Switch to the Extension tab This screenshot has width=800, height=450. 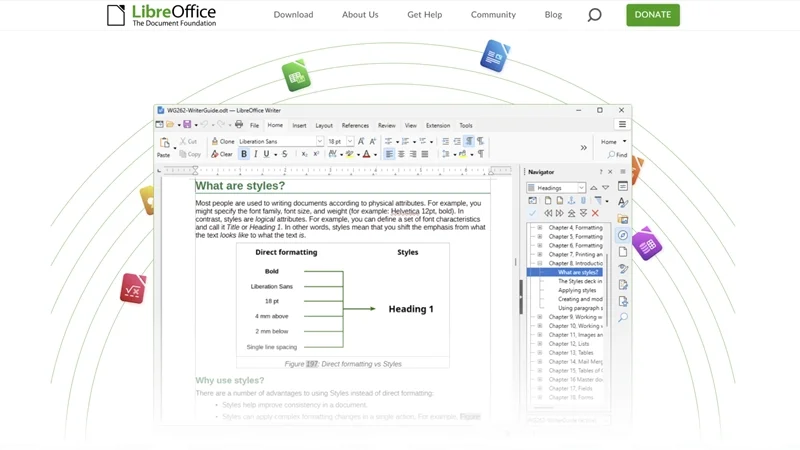coord(438,126)
